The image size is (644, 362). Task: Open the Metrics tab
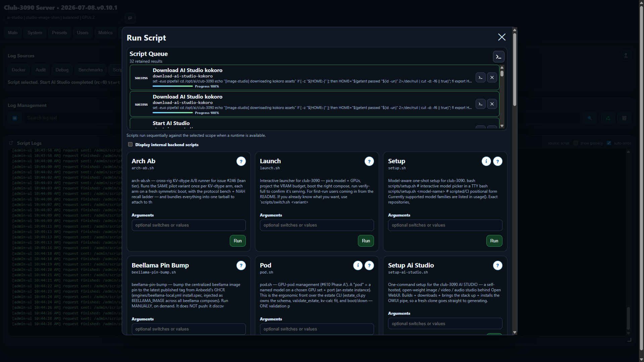[105, 33]
